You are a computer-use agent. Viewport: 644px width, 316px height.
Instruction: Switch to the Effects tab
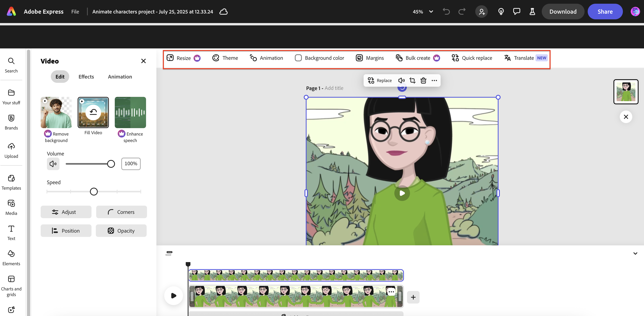click(86, 77)
